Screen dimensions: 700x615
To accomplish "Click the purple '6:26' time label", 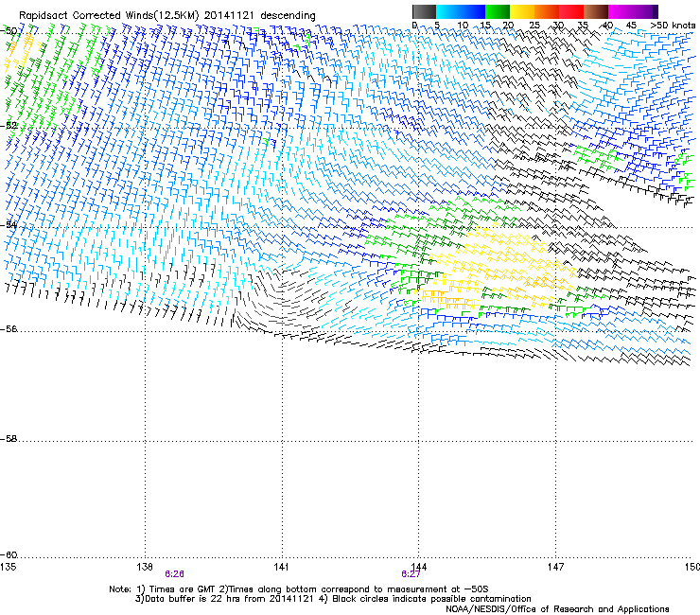I will tap(174, 574).
